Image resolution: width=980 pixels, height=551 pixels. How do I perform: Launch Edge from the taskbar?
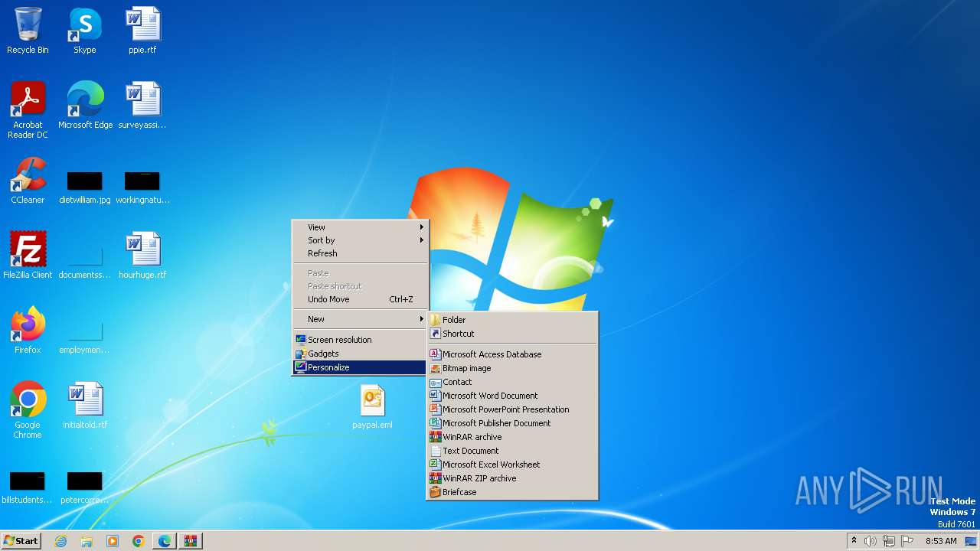pyautogui.click(x=165, y=541)
